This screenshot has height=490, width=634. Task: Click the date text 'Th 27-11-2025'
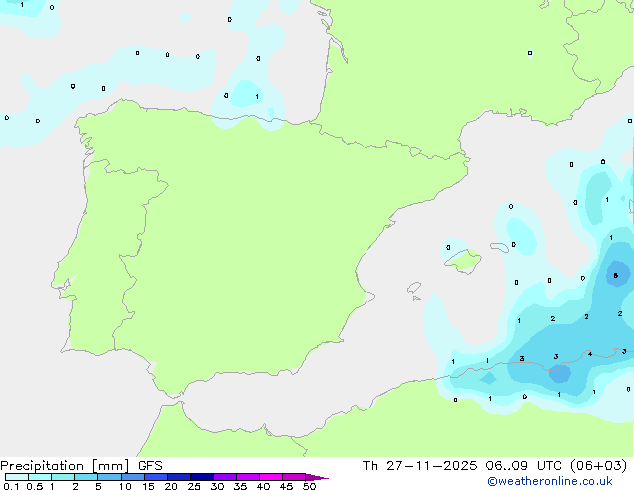tap(420, 466)
